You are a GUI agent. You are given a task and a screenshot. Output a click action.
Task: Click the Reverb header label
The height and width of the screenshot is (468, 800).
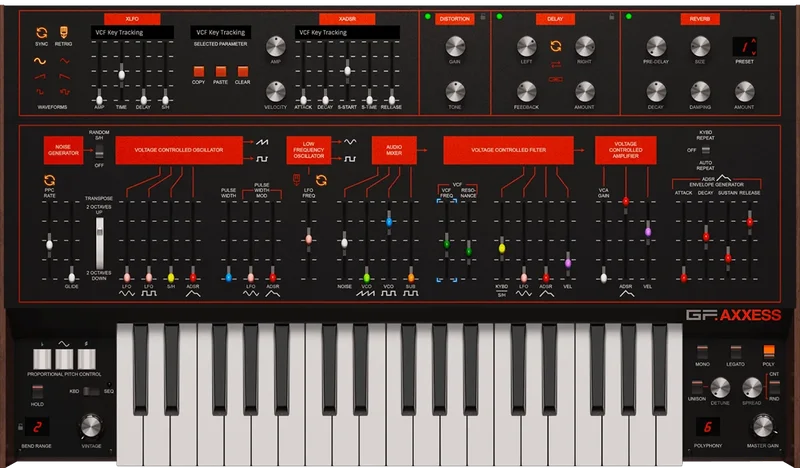pos(700,19)
